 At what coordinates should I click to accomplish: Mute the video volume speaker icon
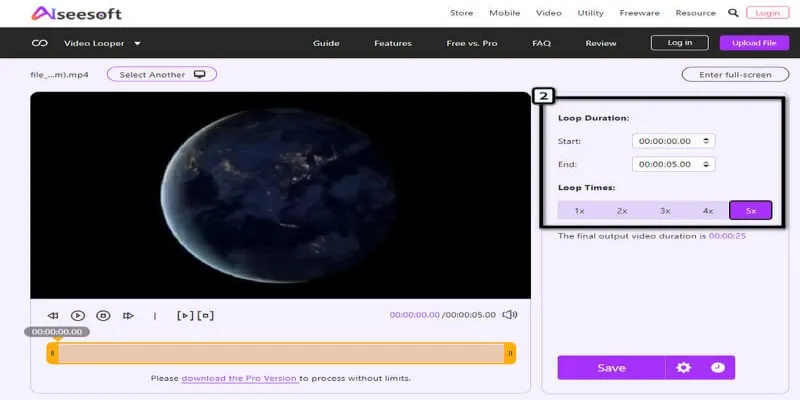coord(510,315)
